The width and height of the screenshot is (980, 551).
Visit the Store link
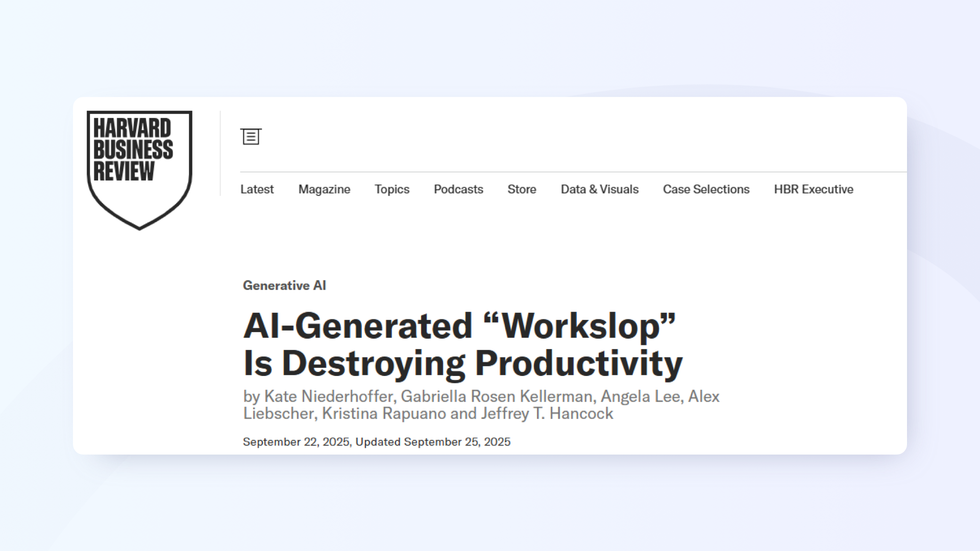(521, 189)
